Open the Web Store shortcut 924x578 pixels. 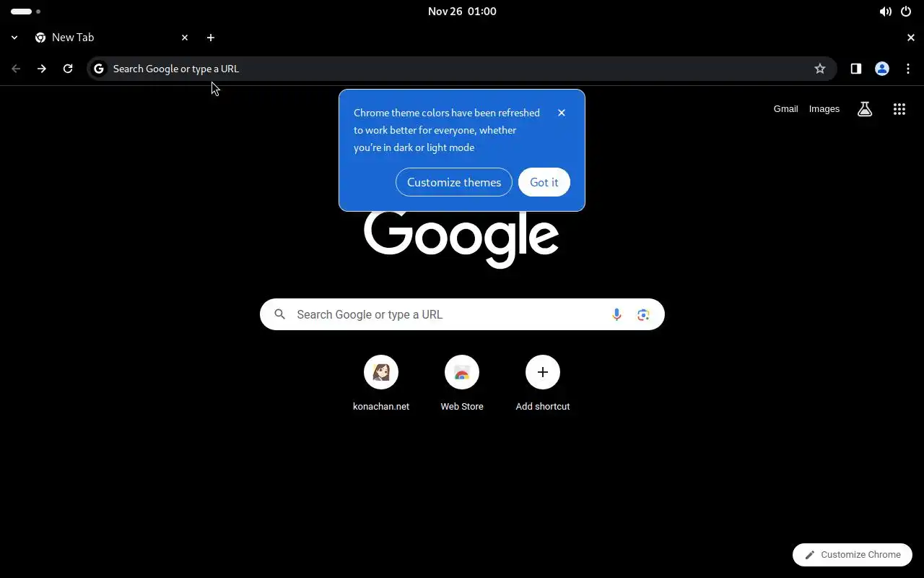tap(462, 384)
